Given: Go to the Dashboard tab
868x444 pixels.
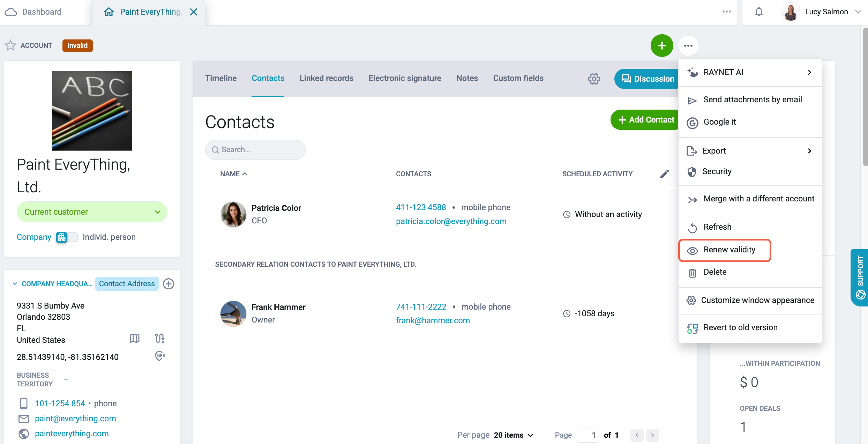Looking at the screenshot, I should [33, 12].
